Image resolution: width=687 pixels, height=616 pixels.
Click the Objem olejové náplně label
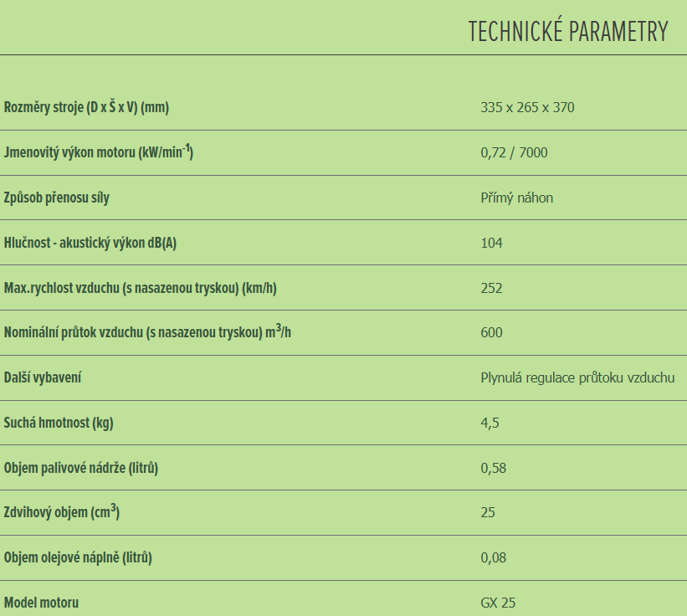click(x=78, y=557)
